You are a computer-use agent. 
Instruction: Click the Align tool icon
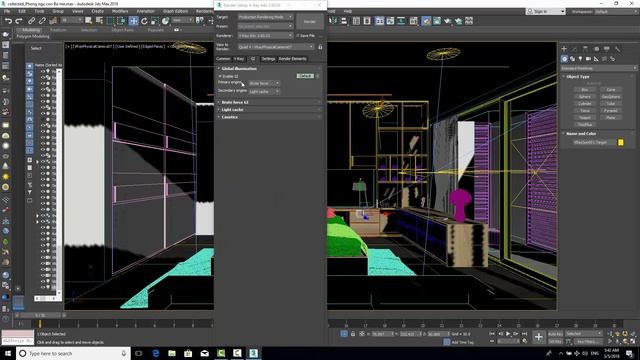coord(344,20)
